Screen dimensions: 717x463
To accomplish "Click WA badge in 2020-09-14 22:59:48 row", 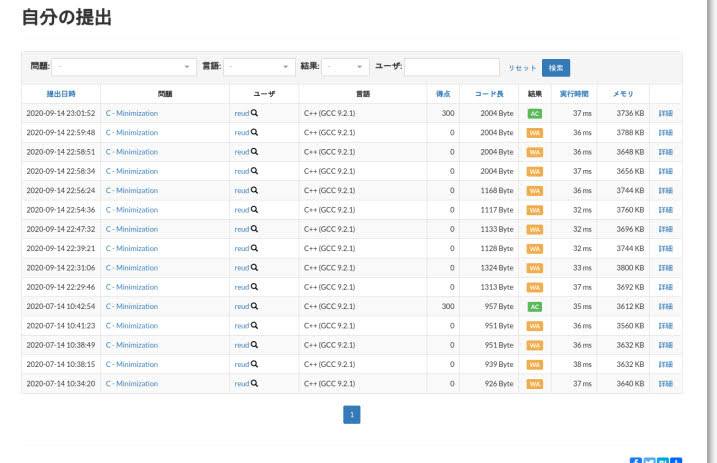I will click(534, 132).
